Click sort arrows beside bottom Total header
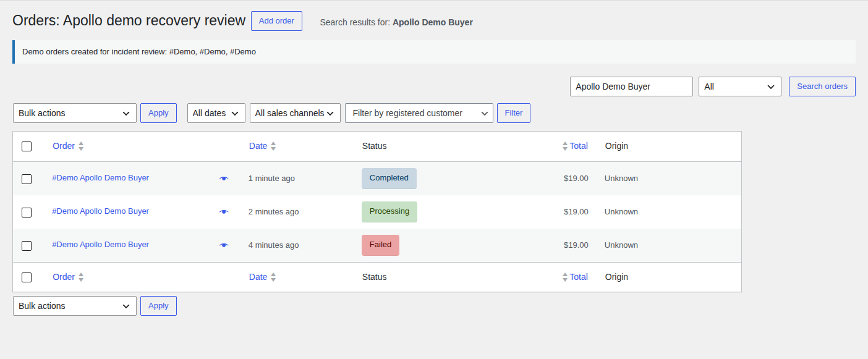The image size is (868, 359). pyautogui.click(x=565, y=277)
